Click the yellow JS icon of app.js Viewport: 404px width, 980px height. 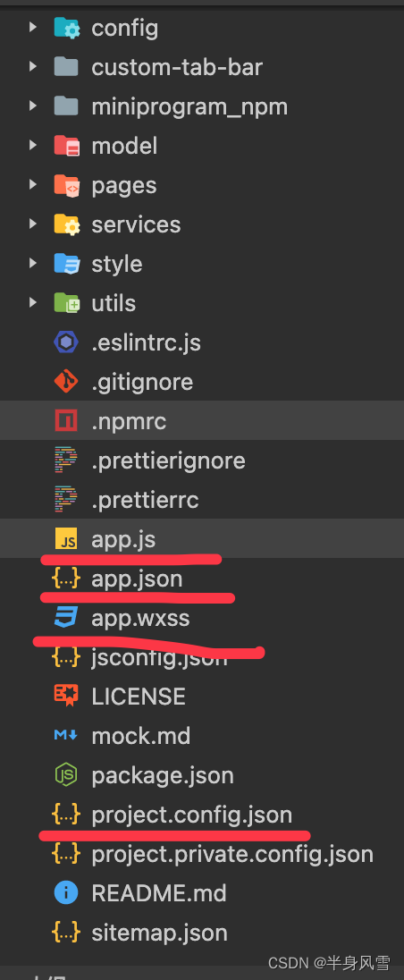point(66,539)
